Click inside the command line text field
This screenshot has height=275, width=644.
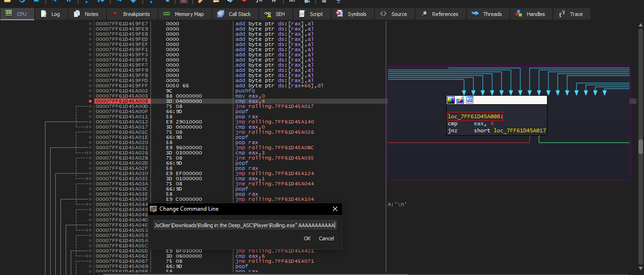[x=245, y=225]
